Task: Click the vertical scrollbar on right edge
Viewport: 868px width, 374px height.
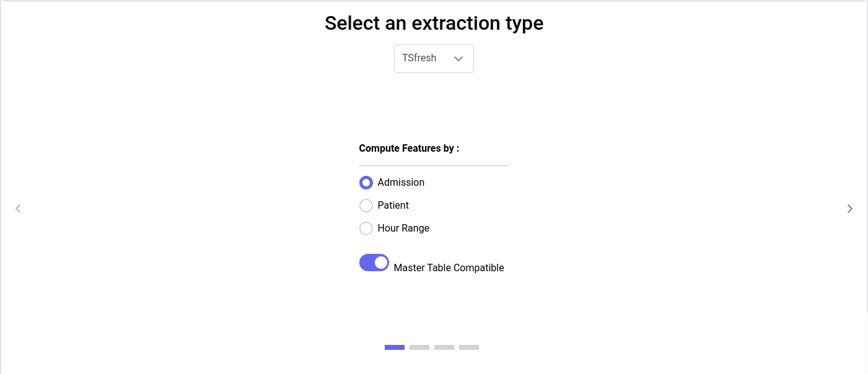Action: (x=866, y=155)
